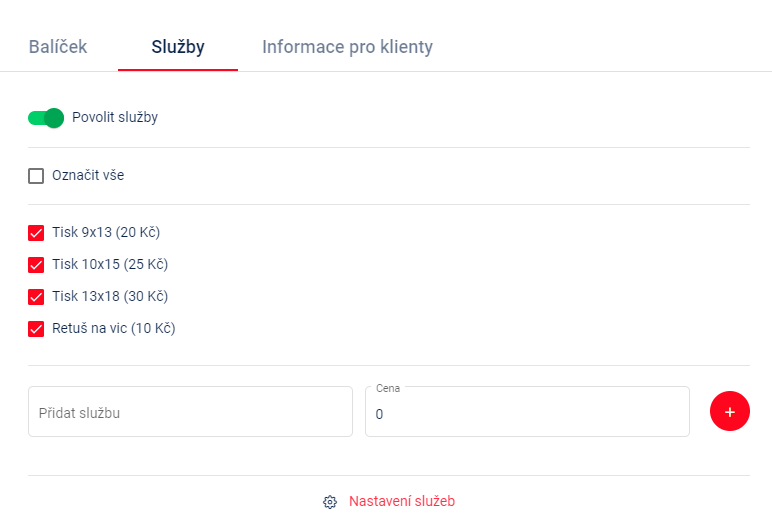Switch to the Balíček tab
The image size is (772, 532).
(58, 47)
